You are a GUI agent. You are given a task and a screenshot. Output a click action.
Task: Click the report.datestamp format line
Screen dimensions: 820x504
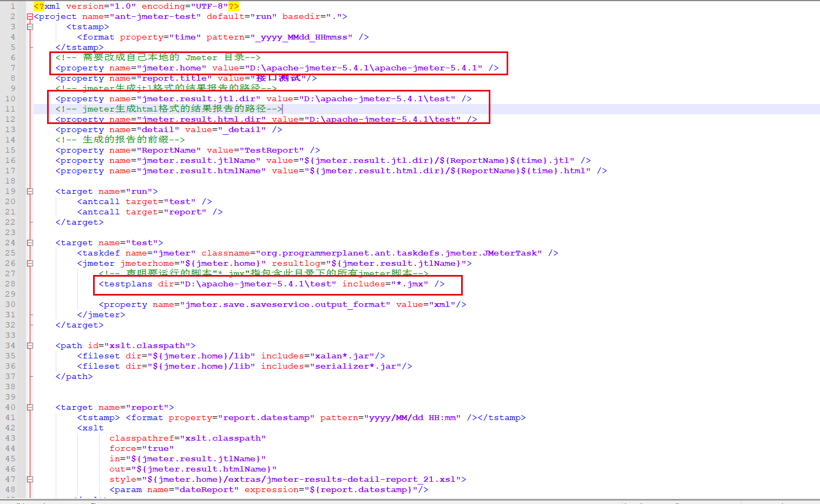click(x=301, y=417)
